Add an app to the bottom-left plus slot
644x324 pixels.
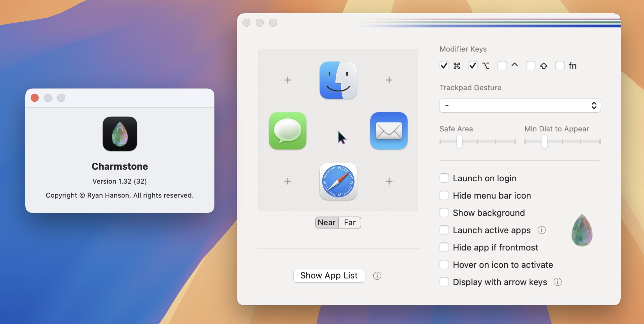pos(288,181)
